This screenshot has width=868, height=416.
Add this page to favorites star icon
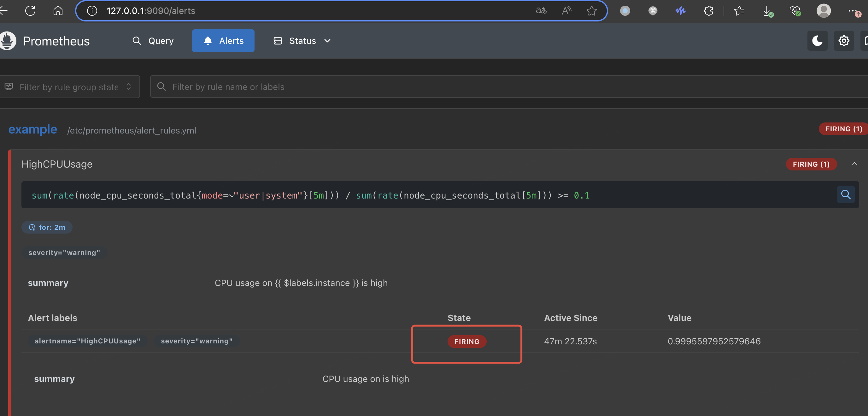click(592, 11)
